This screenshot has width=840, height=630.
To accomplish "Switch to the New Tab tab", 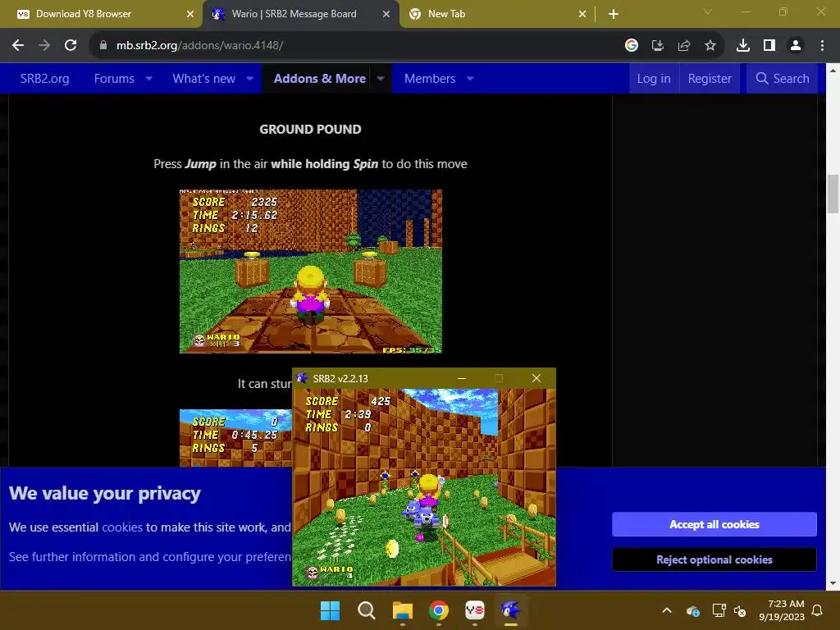I will [497, 15].
